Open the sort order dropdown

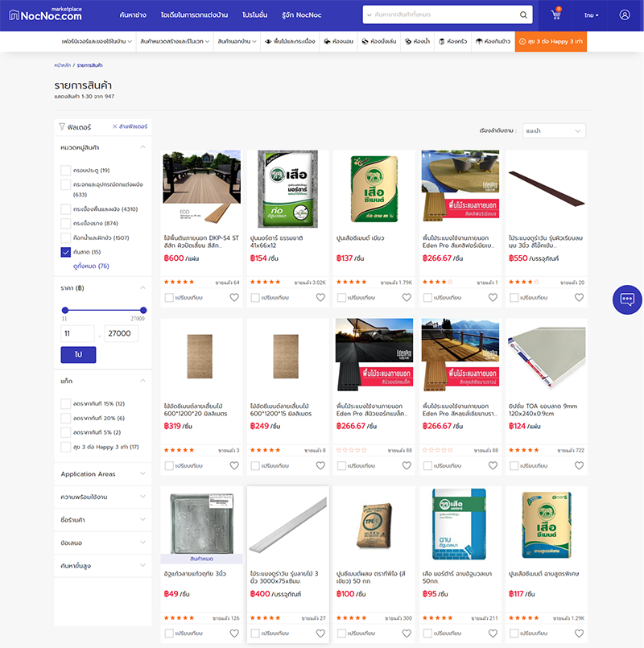[x=554, y=130]
